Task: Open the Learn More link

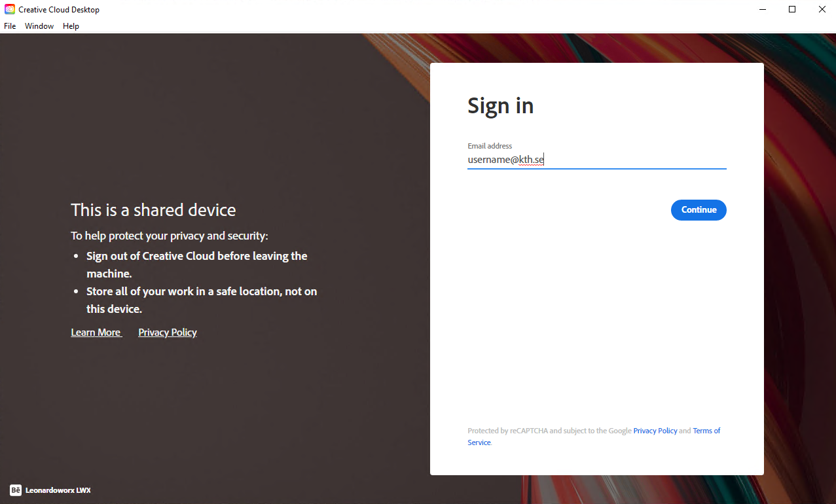Action: 96,333
